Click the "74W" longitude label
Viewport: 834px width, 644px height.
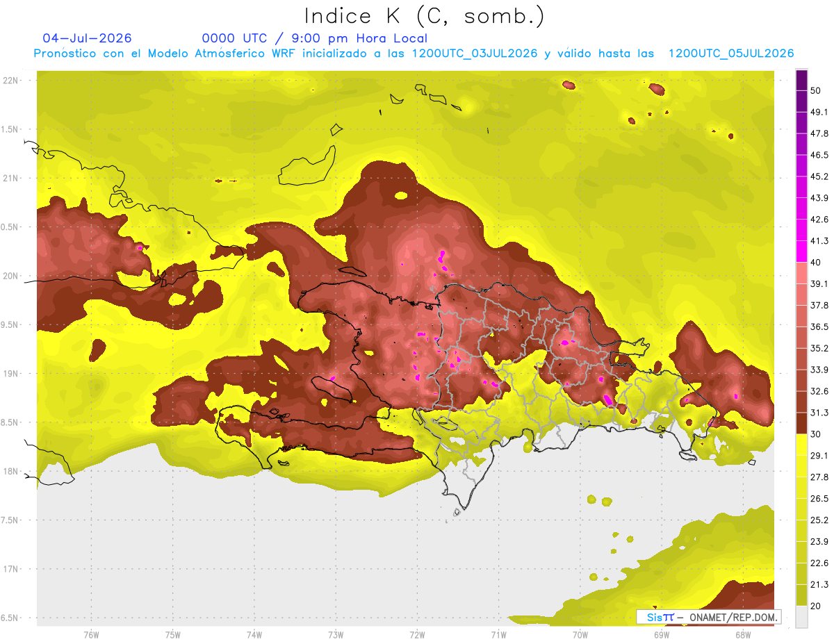coord(254,634)
